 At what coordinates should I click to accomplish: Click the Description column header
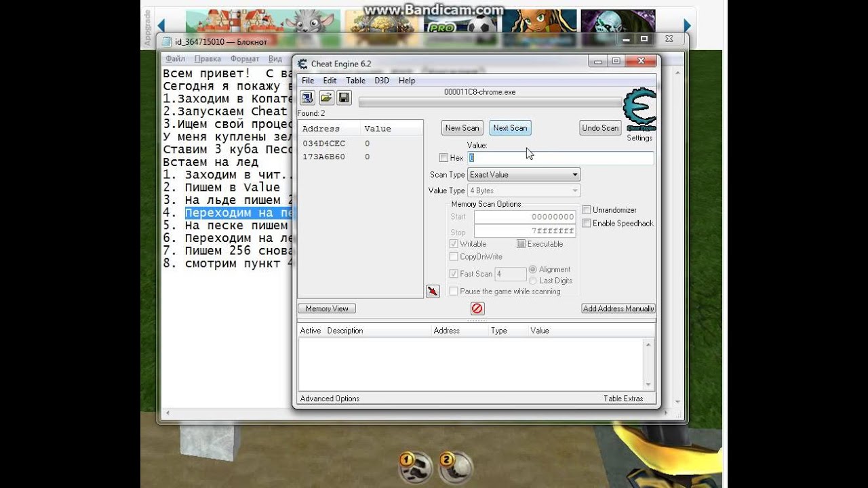[344, 331]
